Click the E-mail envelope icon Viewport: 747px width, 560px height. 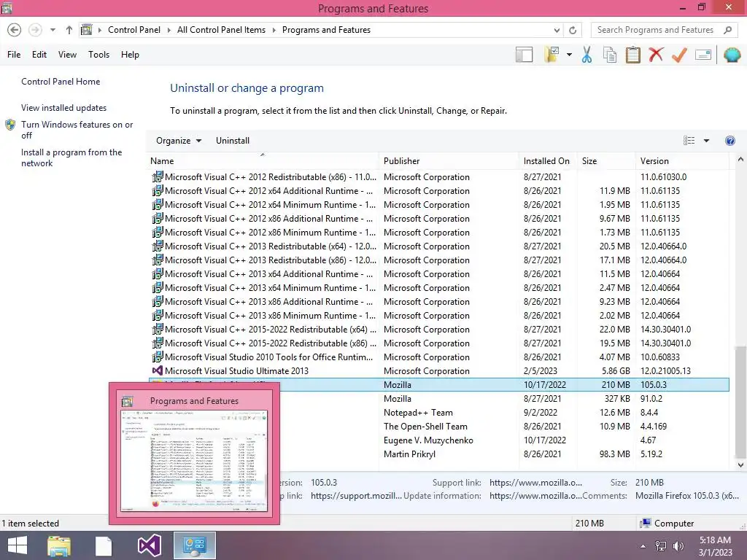703,55
